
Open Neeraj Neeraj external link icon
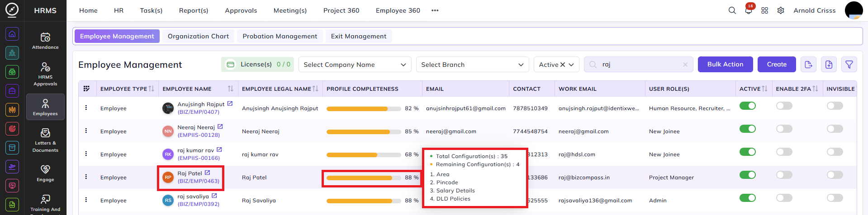coord(220,126)
